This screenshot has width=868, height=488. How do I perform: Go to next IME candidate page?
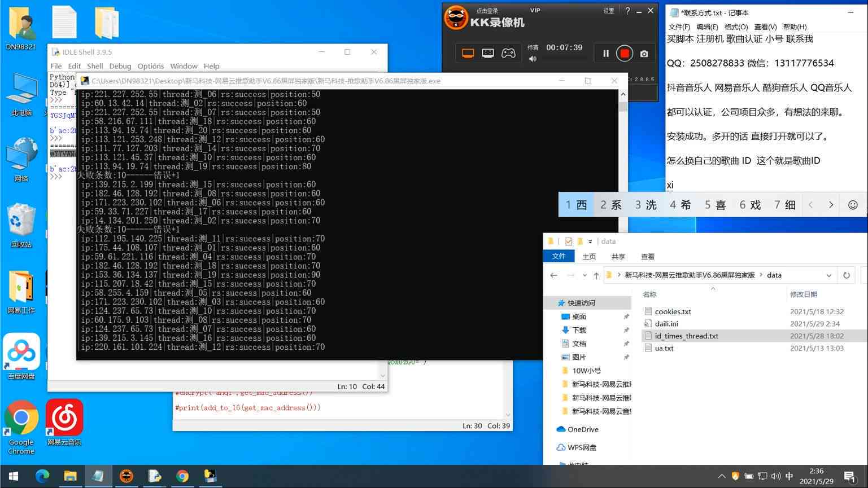(831, 205)
